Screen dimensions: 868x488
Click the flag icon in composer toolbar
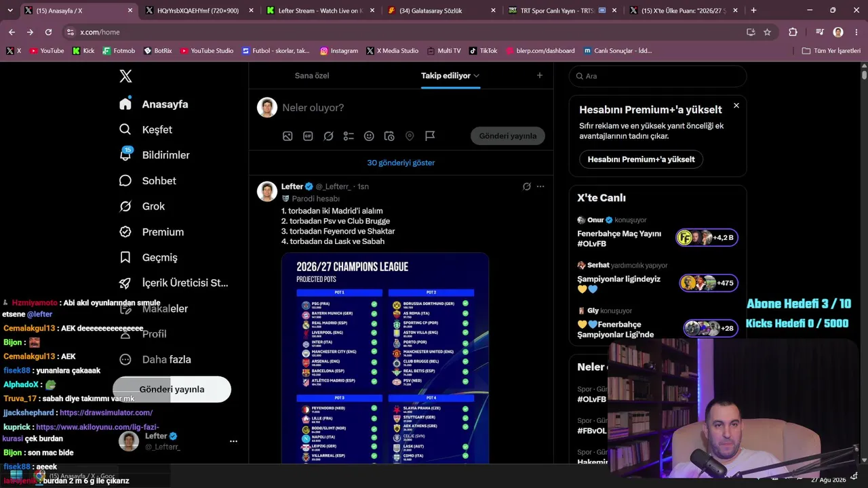430,136
